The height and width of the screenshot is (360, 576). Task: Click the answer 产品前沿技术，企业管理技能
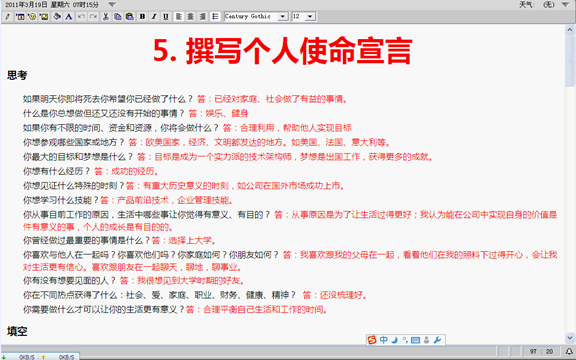tap(175, 200)
